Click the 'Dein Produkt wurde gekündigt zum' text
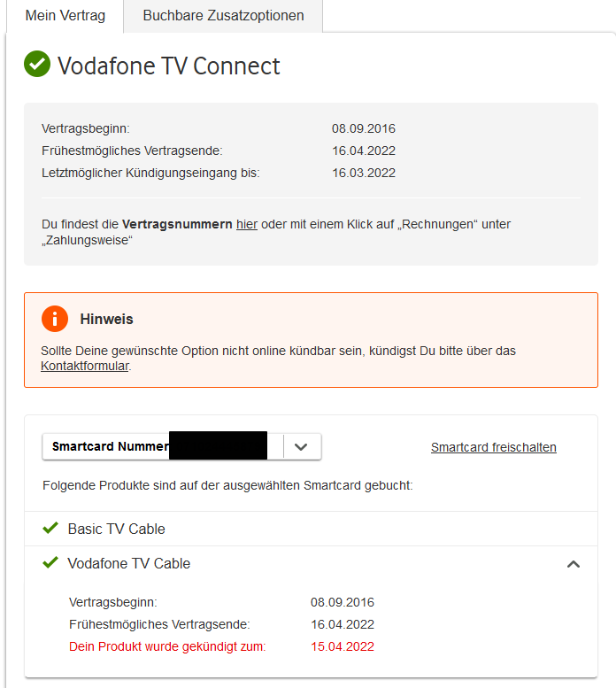The width and height of the screenshot is (616, 688). pos(167,646)
